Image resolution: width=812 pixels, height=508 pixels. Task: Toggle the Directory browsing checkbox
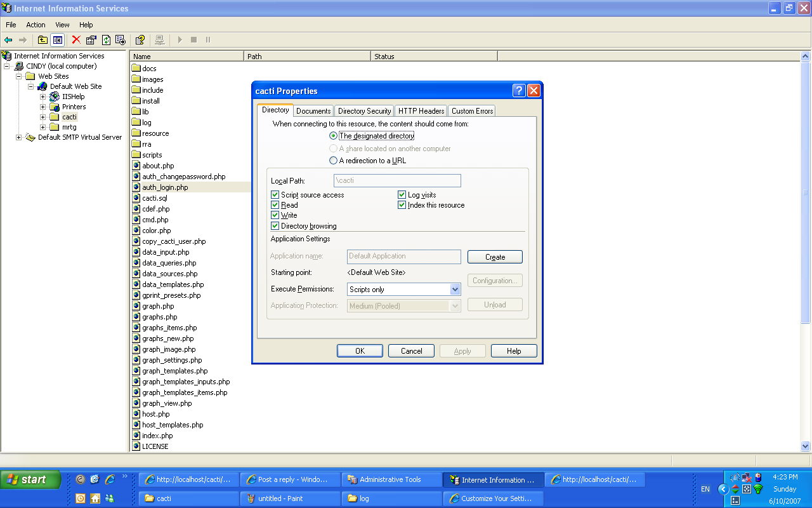pyautogui.click(x=275, y=226)
